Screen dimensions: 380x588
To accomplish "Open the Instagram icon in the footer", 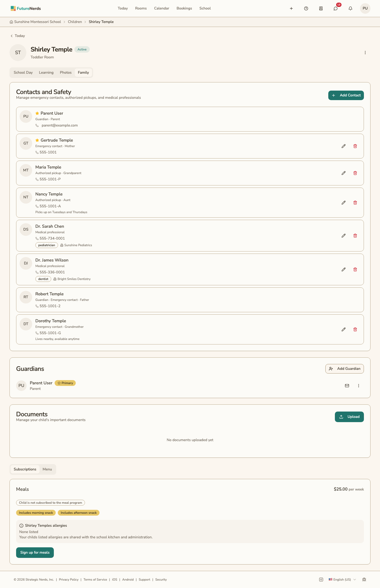I will point(321,580).
